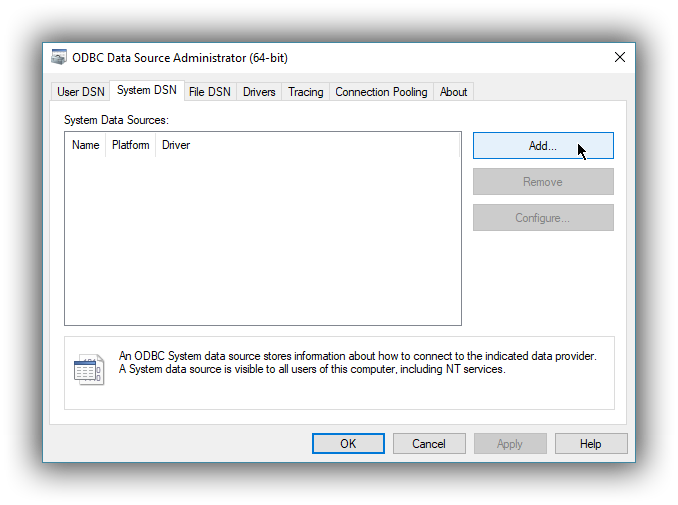Image resolution: width=678 pixels, height=505 pixels.
Task: Click the Driver column header
Action: 176,145
